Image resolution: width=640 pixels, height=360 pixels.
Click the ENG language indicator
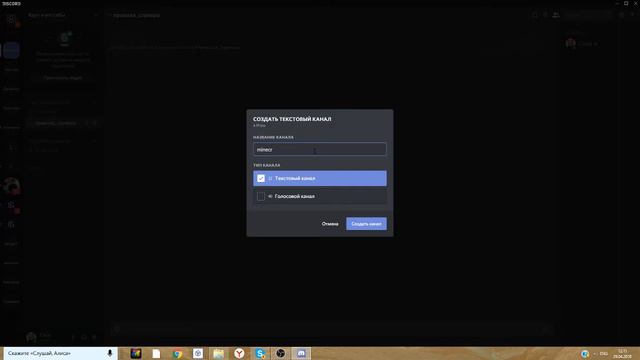[x=604, y=353]
